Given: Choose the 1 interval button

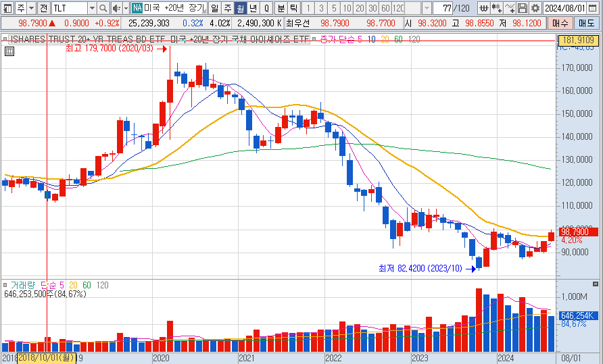Looking at the screenshot, I should pos(308,8).
